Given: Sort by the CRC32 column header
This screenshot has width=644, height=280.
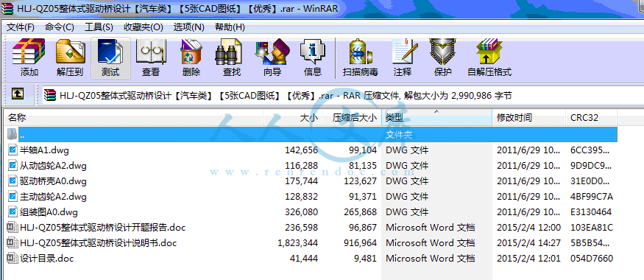Looking at the screenshot, I should (x=592, y=118).
